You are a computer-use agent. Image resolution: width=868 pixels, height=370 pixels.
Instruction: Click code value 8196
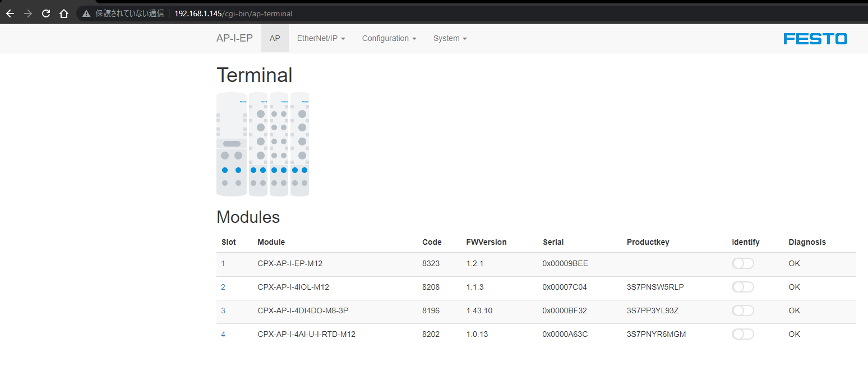point(431,310)
